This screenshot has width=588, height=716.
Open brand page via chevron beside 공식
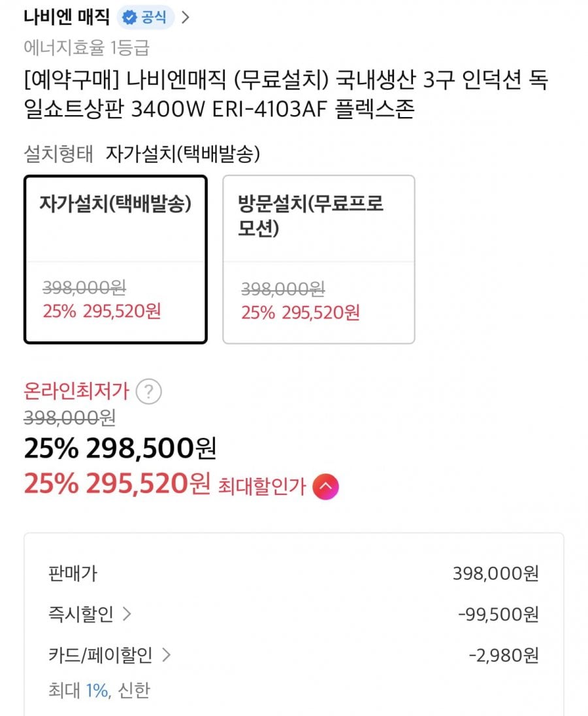pos(185,18)
